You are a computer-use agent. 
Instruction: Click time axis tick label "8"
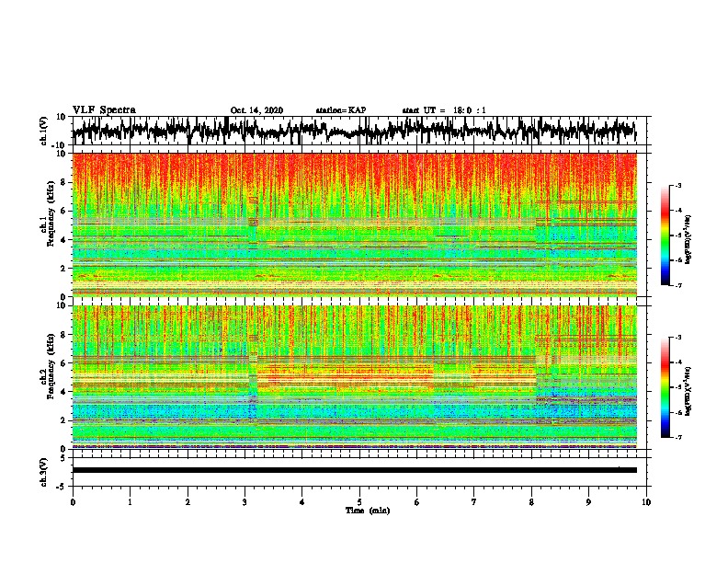coord(531,502)
